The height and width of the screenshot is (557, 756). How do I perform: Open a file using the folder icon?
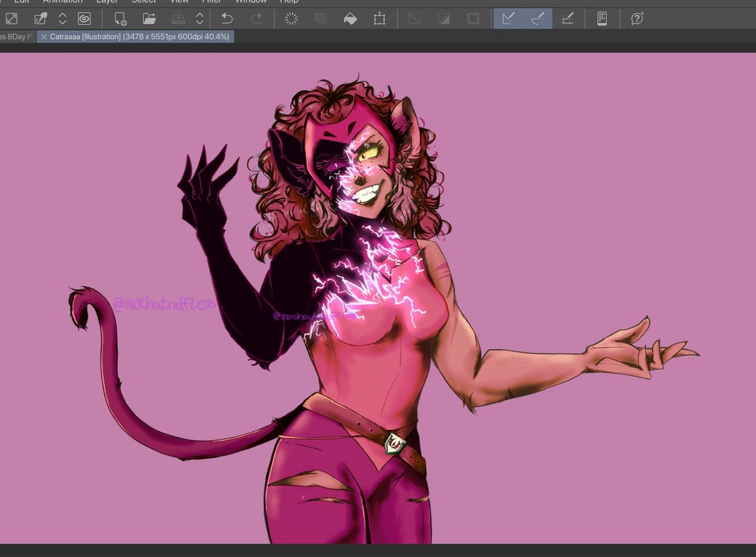pos(149,19)
